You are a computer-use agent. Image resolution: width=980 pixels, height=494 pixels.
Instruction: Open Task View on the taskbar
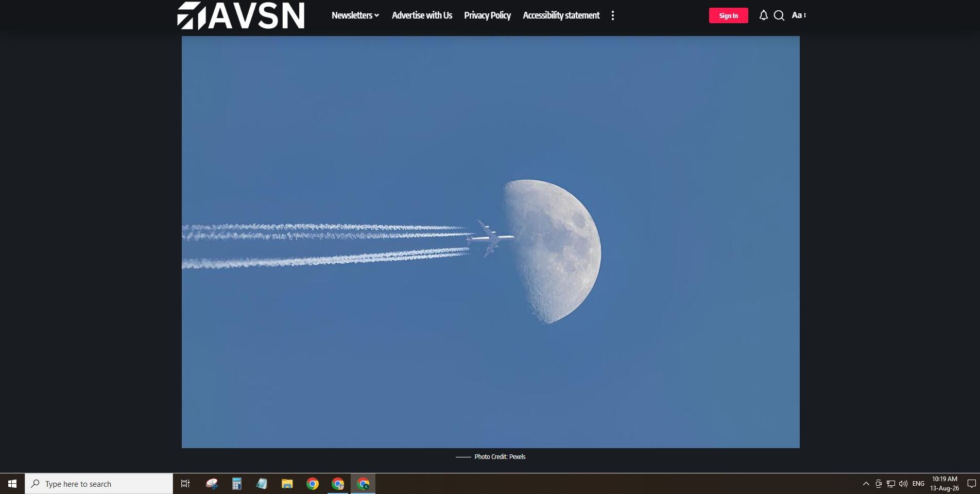pyautogui.click(x=185, y=484)
